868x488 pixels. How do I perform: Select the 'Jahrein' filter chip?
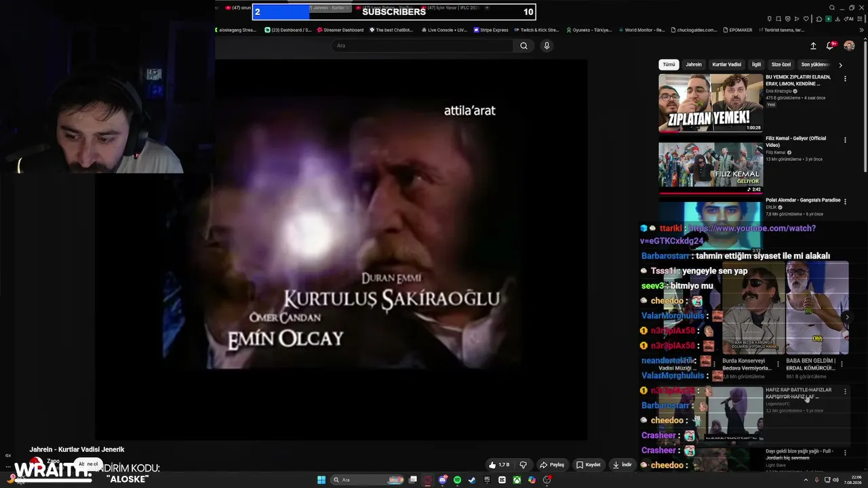click(694, 64)
